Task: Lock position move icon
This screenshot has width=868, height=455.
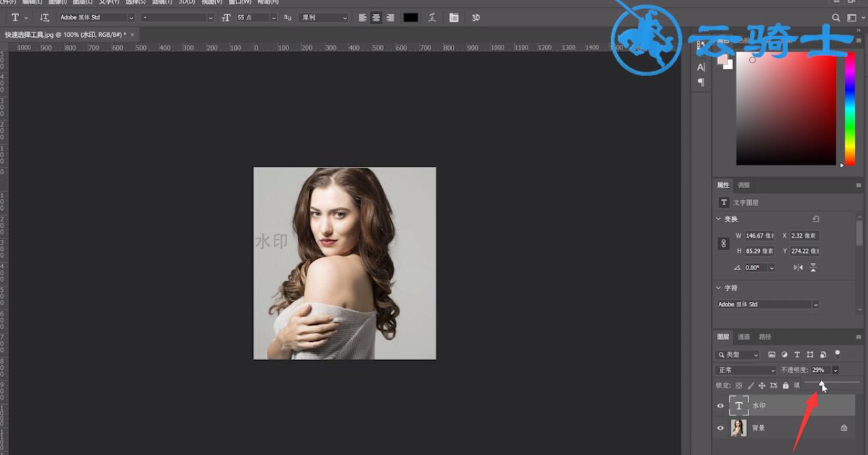Action: (x=762, y=386)
